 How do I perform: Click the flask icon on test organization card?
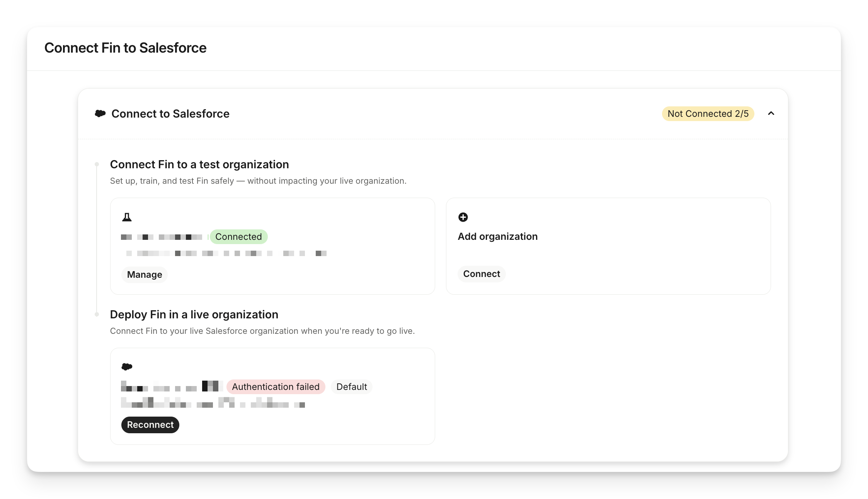coord(127,217)
